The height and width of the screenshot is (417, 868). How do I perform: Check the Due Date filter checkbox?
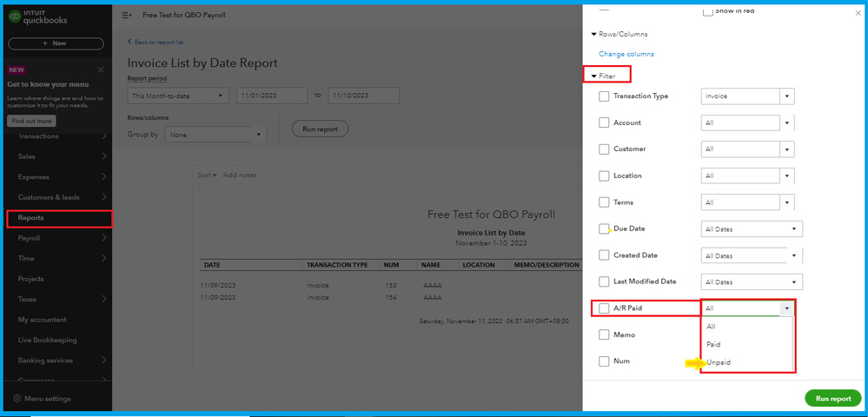(604, 228)
